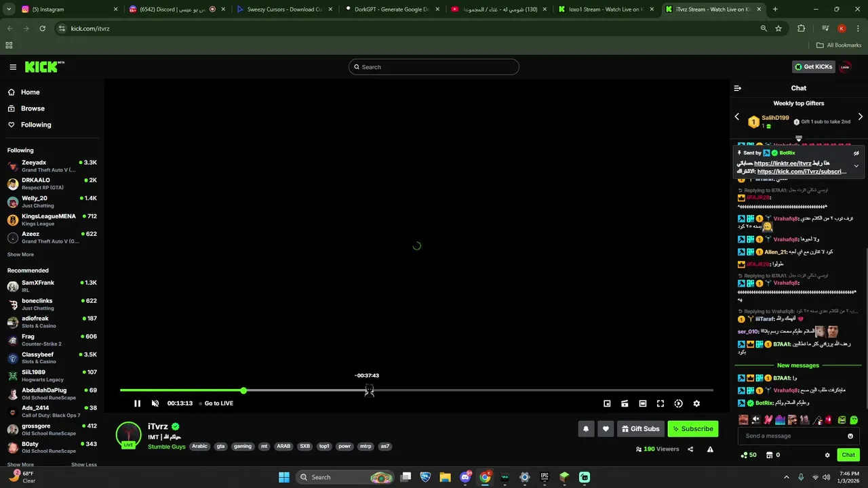
Task: Report the stream with warning icon
Action: (710, 449)
